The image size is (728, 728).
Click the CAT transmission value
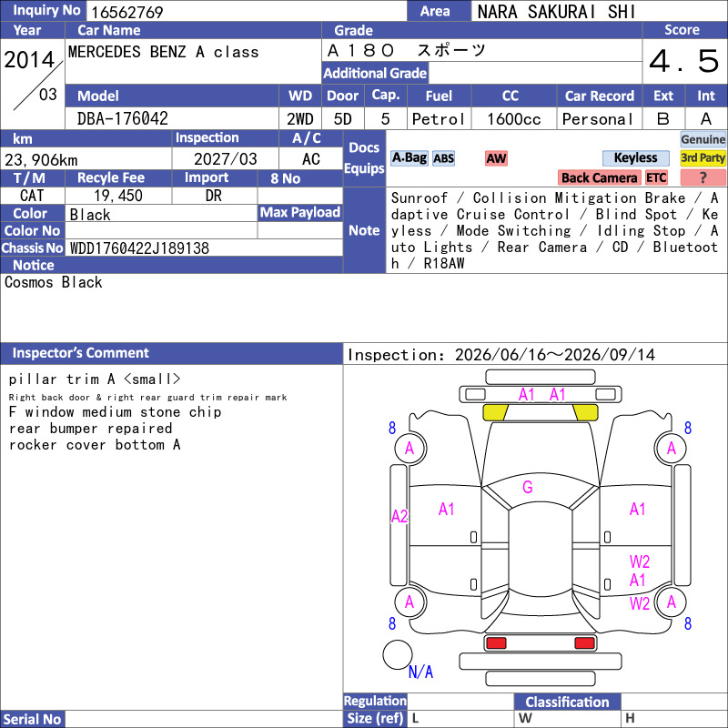tap(32, 196)
